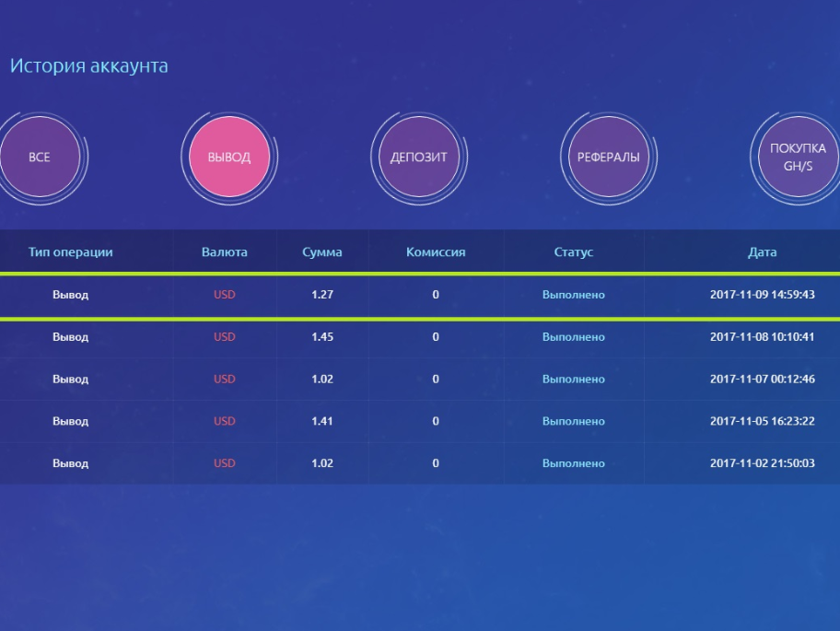Switch to the РЕФЕРАЛЫ filter
This screenshot has height=631, width=840.
click(x=609, y=157)
